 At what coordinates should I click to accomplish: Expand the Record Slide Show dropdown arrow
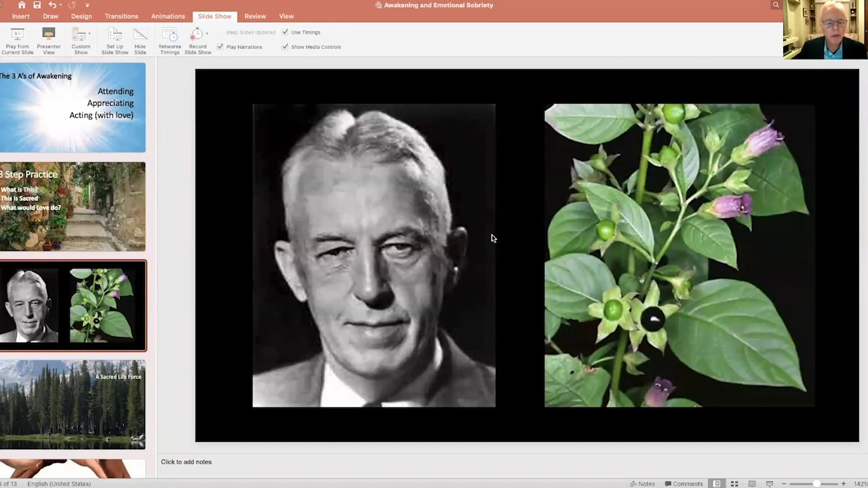pos(207,33)
